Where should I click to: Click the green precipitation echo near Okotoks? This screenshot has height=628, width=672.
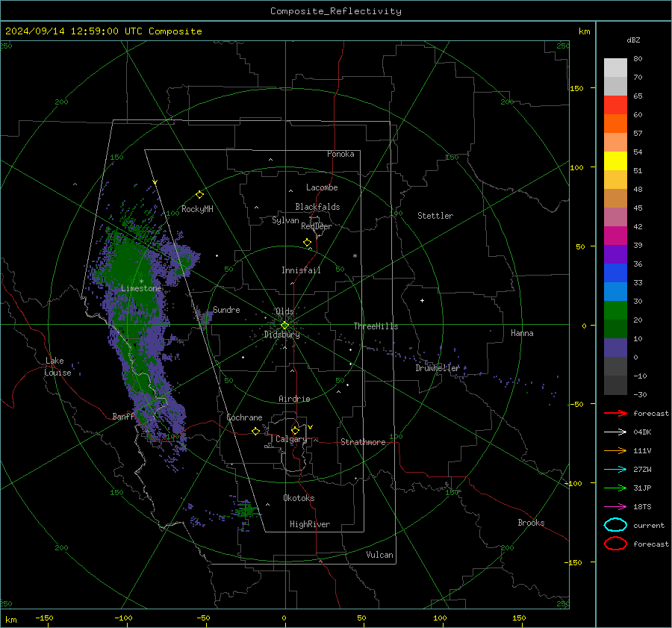[x=246, y=510]
